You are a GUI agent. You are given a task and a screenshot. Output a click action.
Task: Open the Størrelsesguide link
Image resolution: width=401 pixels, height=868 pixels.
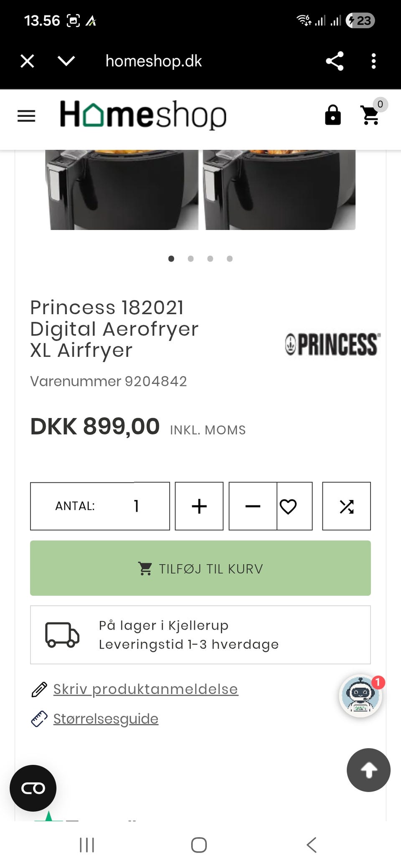coord(106,719)
